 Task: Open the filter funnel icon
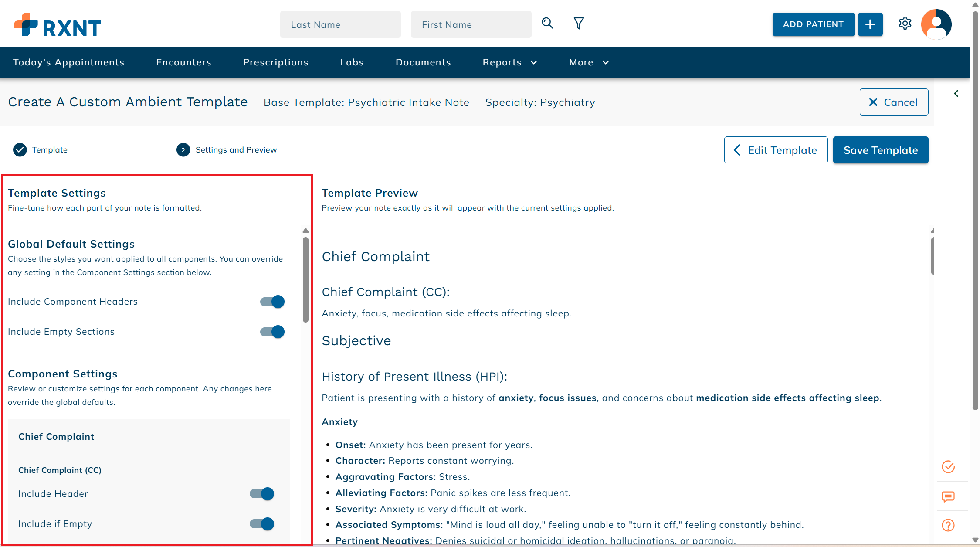pos(579,24)
